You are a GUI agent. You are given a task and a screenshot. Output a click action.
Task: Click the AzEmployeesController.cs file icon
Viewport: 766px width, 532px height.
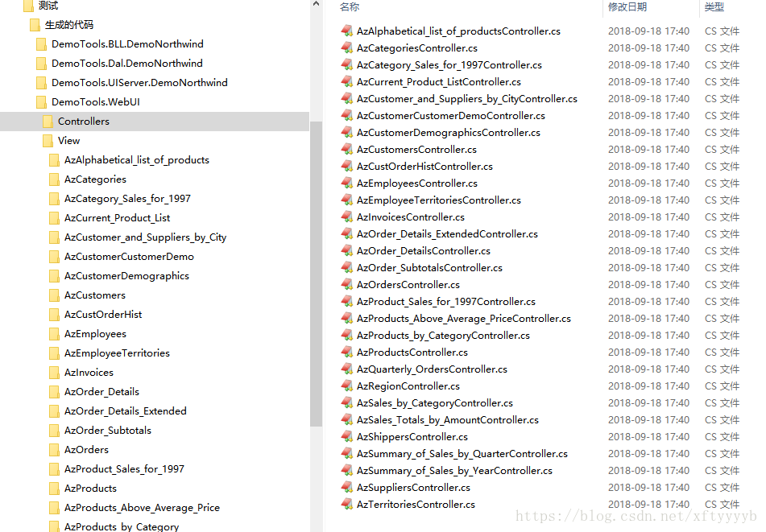point(347,183)
